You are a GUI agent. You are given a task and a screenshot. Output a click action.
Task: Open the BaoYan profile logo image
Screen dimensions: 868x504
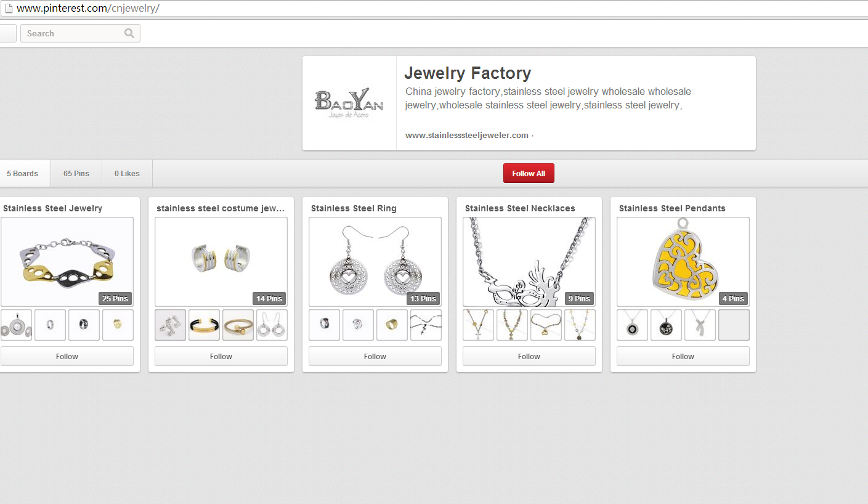(x=349, y=103)
